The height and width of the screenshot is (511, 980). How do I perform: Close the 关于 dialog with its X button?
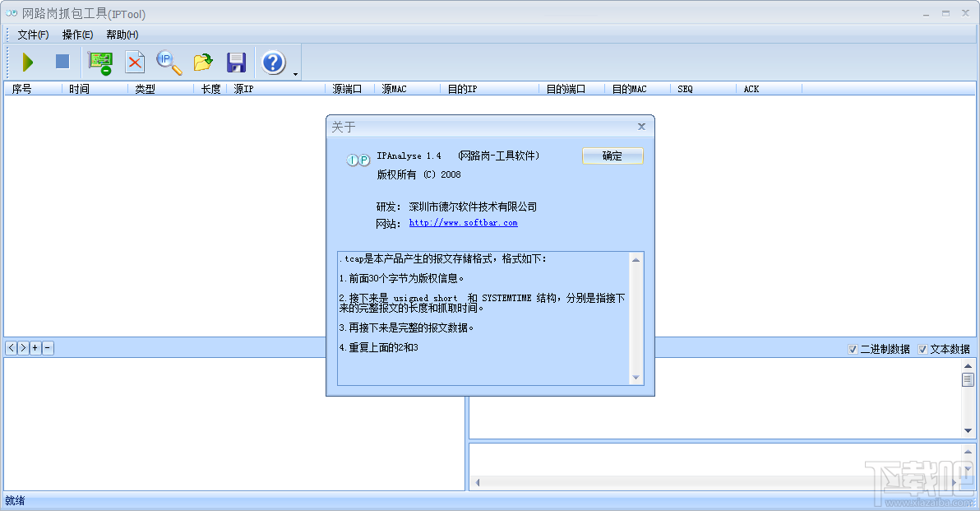[x=641, y=127]
